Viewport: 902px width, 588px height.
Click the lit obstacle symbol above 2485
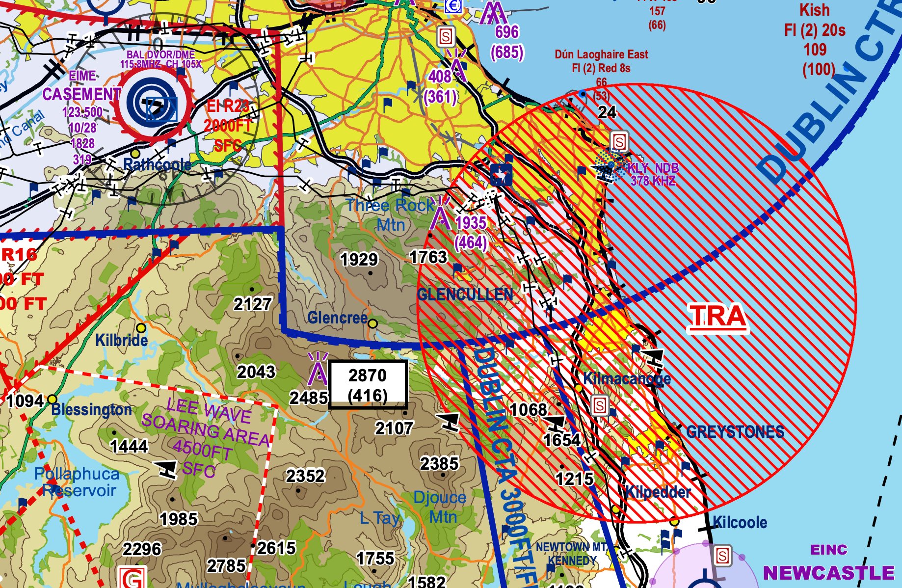pos(318,368)
